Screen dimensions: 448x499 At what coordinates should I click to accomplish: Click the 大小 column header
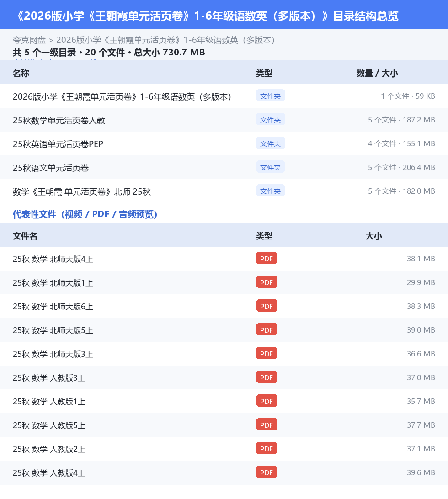point(374,236)
